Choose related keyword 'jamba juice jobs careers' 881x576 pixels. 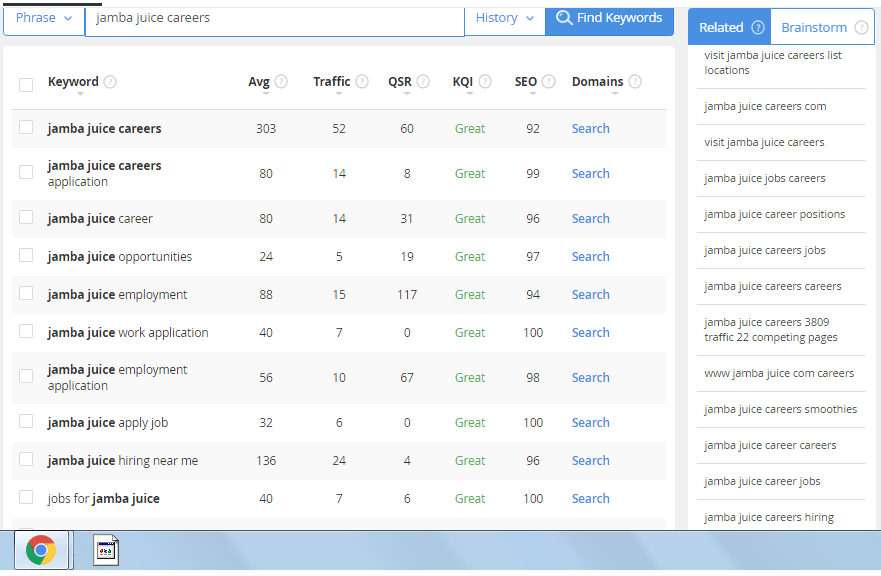tap(765, 178)
